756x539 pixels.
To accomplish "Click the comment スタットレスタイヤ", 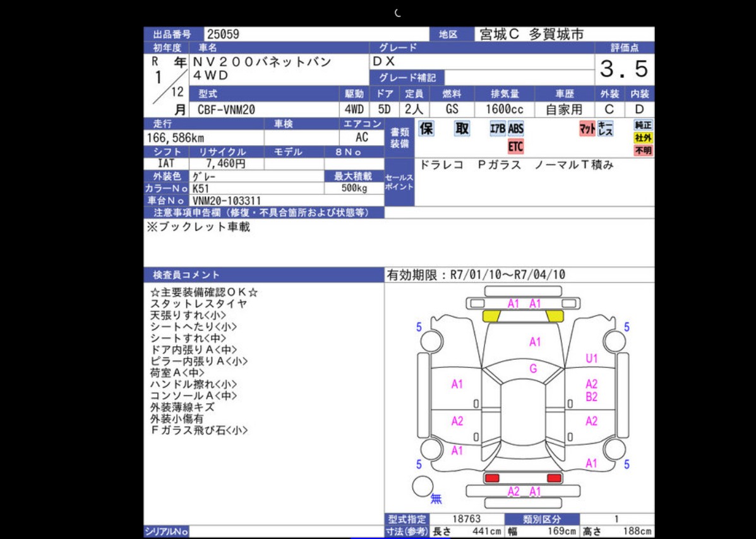I will (x=199, y=304).
